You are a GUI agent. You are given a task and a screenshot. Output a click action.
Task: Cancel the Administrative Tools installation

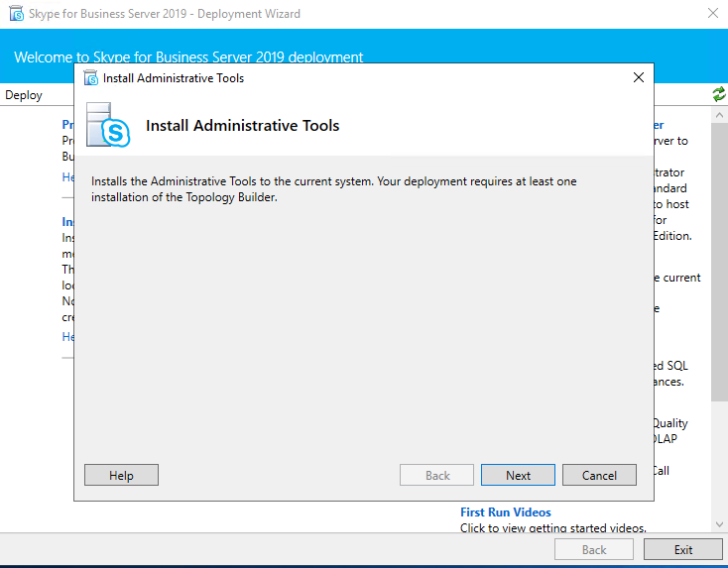tap(599, 475)
